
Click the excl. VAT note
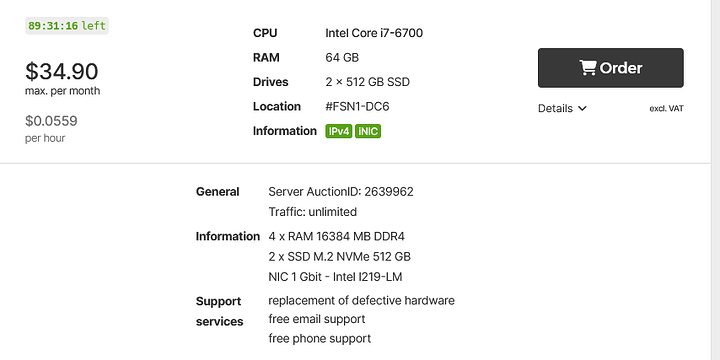click(x=666, y=109)
